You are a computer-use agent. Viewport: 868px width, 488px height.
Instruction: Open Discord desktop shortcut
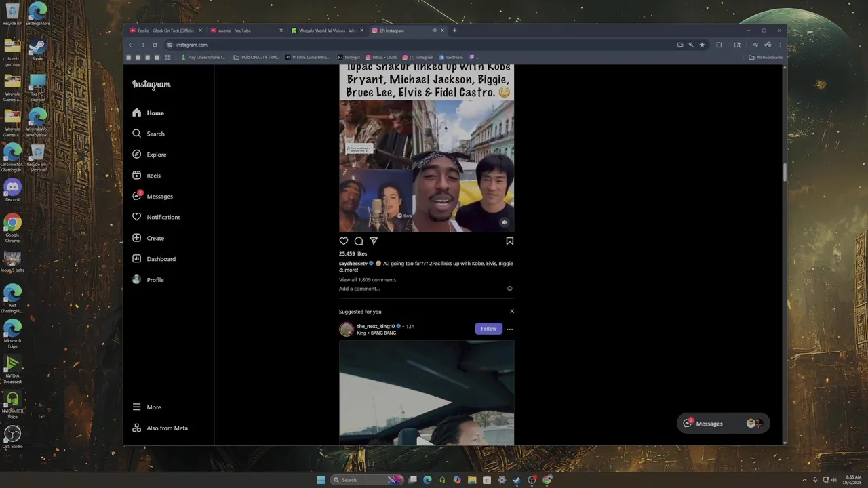[x=12, y=189]
